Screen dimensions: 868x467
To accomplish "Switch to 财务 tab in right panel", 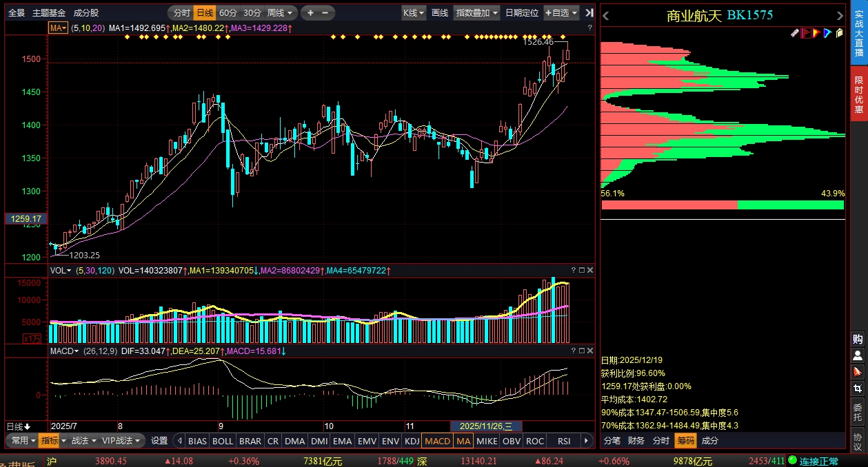I will (x=636, y=441).
